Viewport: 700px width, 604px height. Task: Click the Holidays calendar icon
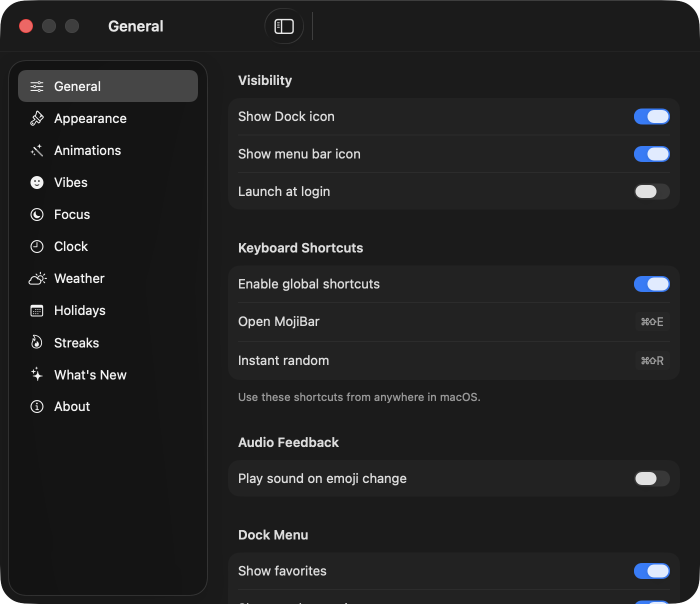click(36, 310)
